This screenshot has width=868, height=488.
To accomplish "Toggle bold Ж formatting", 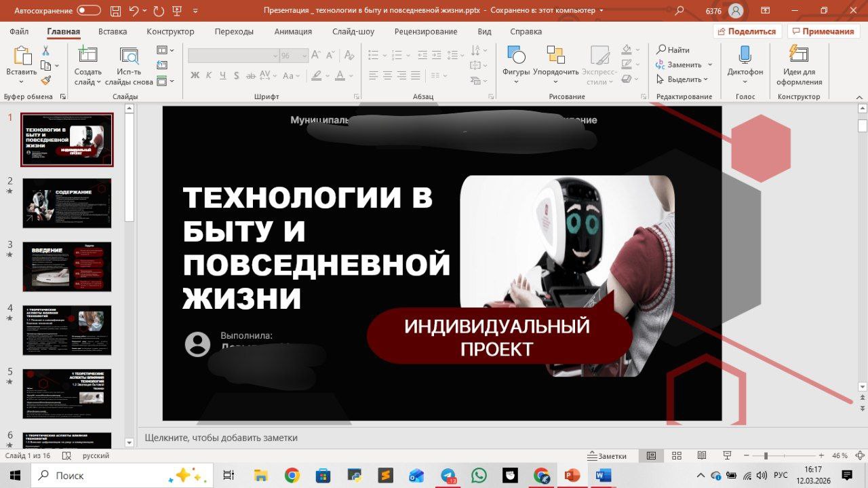I will point(195,75).
